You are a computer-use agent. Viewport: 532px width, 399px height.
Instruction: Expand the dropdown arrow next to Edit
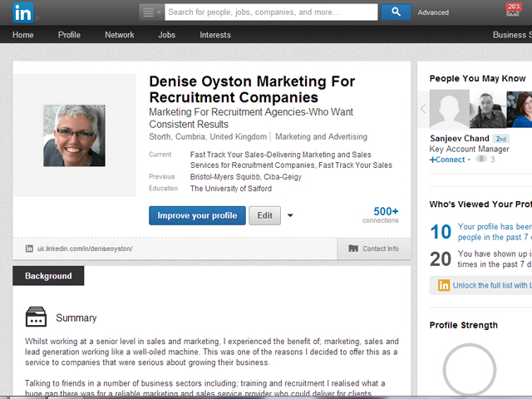tap(290, 215)
